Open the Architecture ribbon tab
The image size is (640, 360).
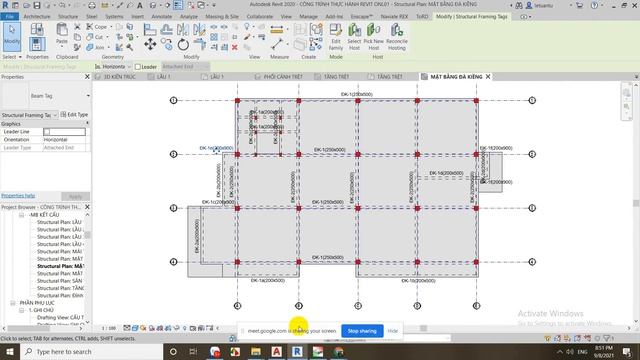tap(37, 16)
